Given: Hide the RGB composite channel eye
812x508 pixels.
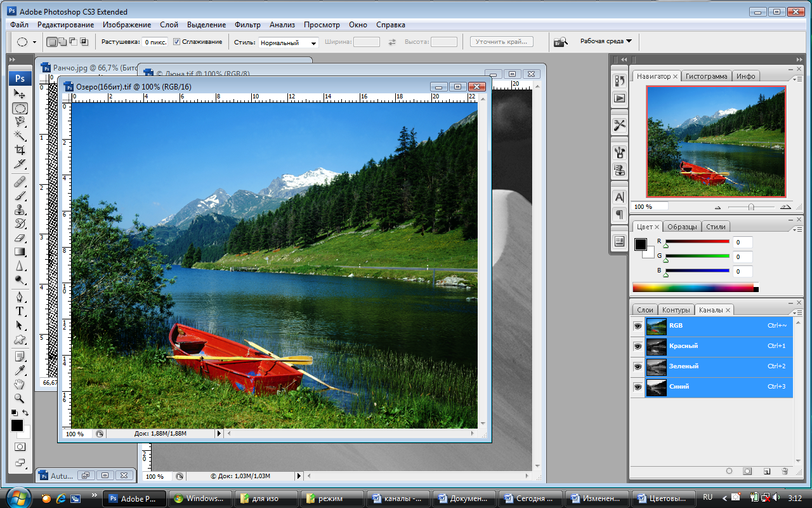Looking at the screenshot, I should tap(638, 326).
